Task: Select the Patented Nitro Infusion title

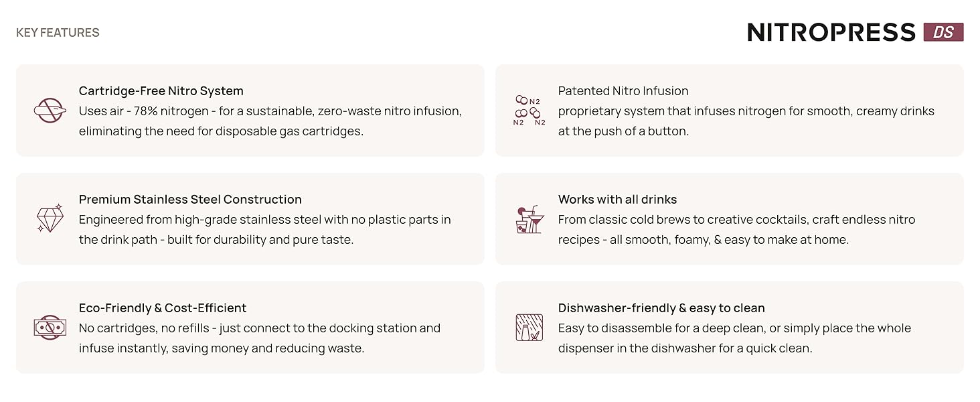Action: tap(623, 90)
